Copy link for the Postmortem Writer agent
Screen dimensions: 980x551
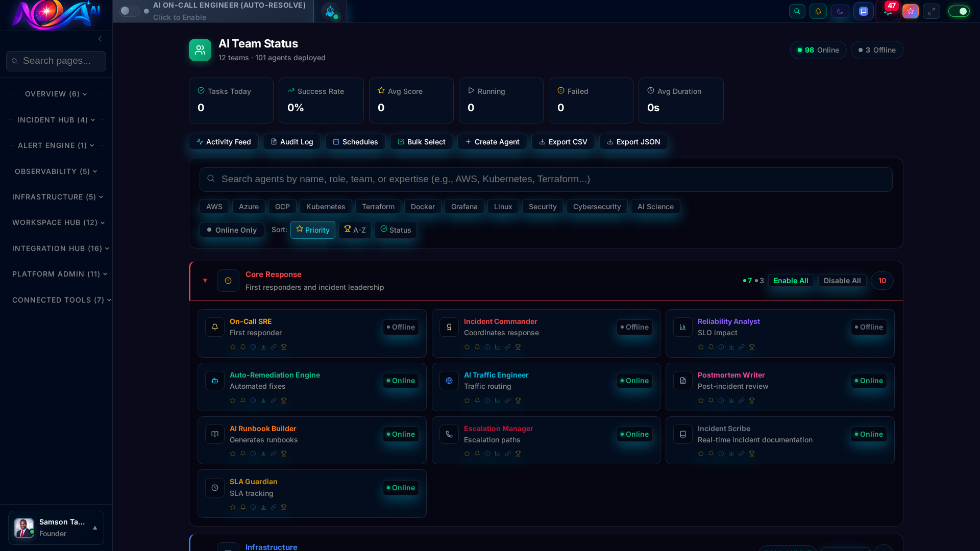coord(742,400)
